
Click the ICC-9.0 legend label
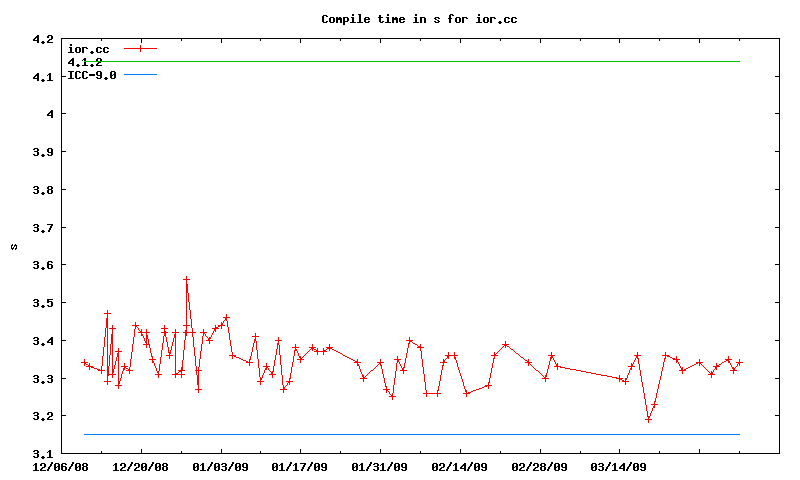(x=91, y=75)
